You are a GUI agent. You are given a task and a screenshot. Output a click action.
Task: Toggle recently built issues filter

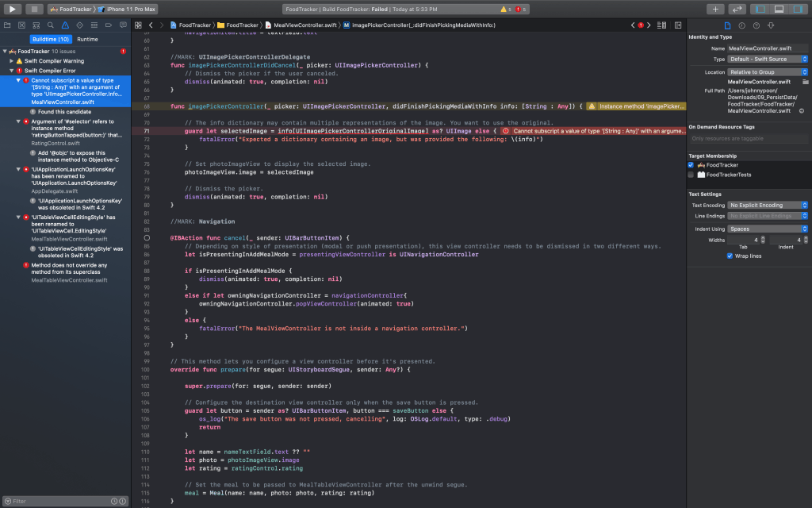[x=114, y=502]
